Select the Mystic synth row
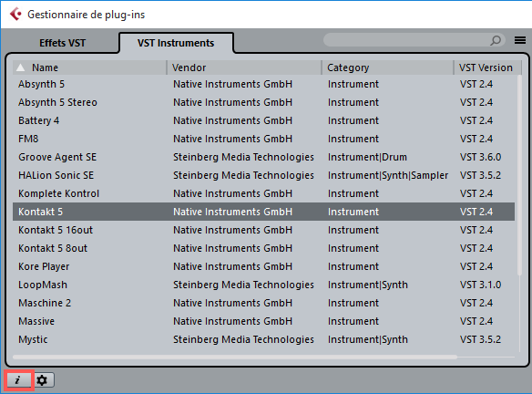The image size is (532, 394). 263,339
